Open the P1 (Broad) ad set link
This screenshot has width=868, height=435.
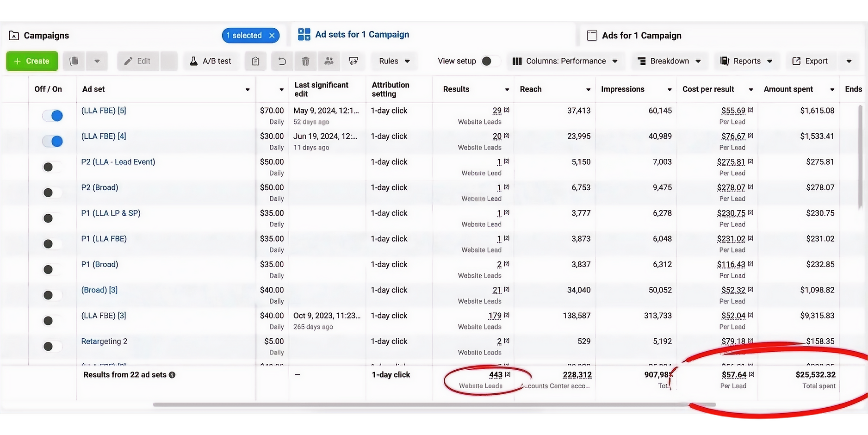99,264
